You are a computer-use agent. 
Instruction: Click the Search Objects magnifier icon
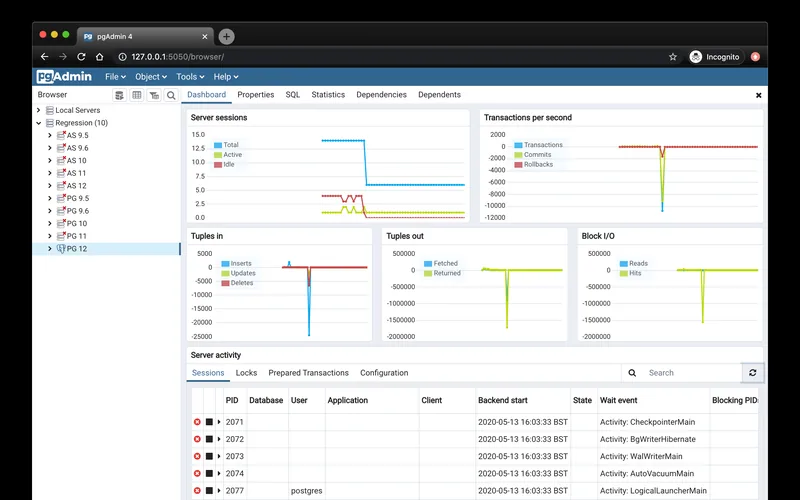(x=171, y=95)
